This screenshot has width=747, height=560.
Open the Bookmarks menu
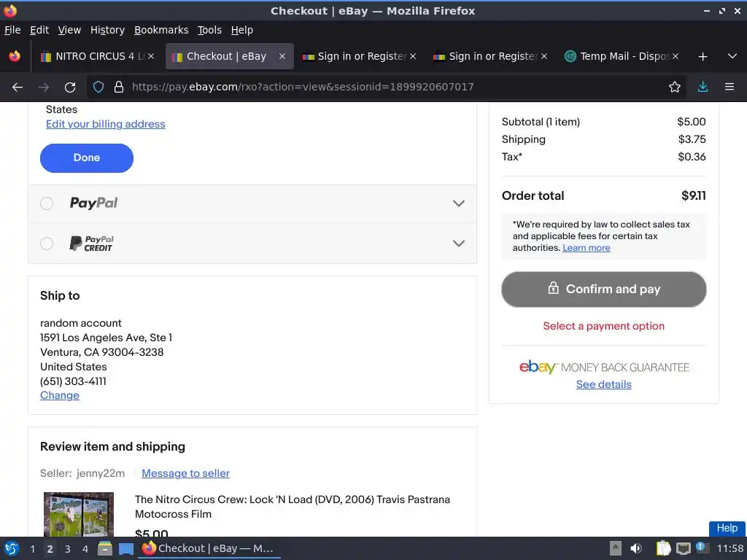(161, 30)
